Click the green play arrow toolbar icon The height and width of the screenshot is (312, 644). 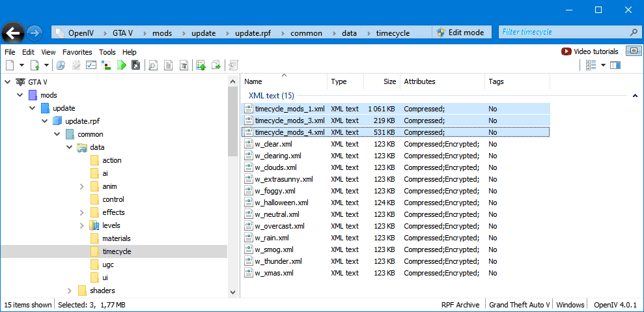121,65
